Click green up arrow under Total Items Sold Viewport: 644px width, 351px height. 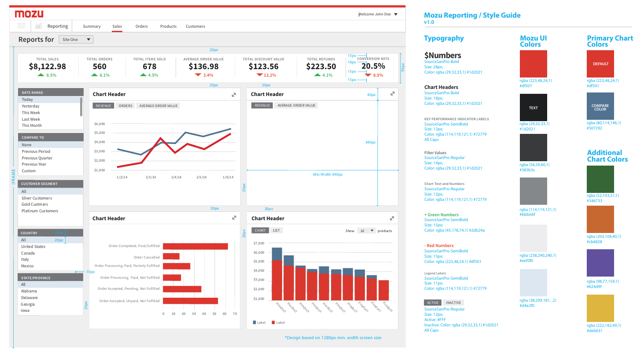pyautogui.click(x=143, y=75)
